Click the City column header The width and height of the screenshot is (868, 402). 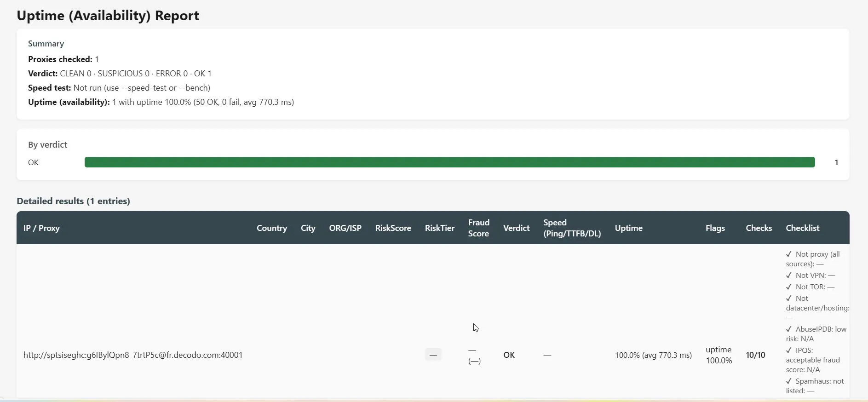point(308,228)
